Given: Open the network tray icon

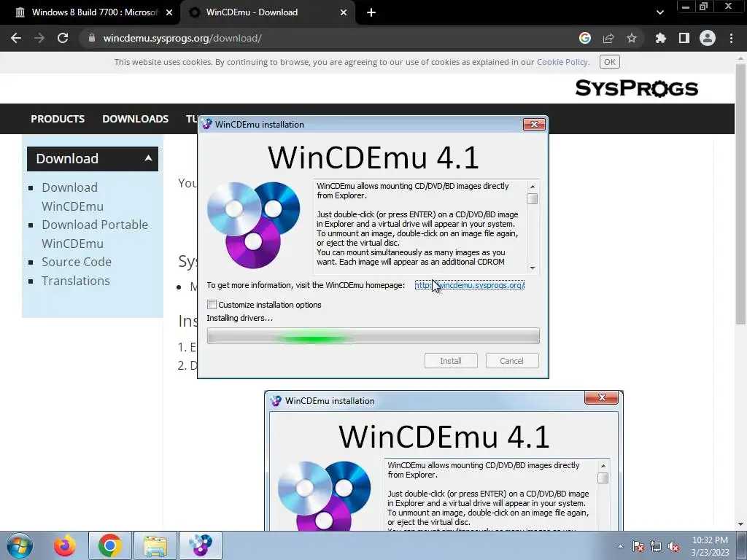Looking at the screenshot, I should coord(656,546).
